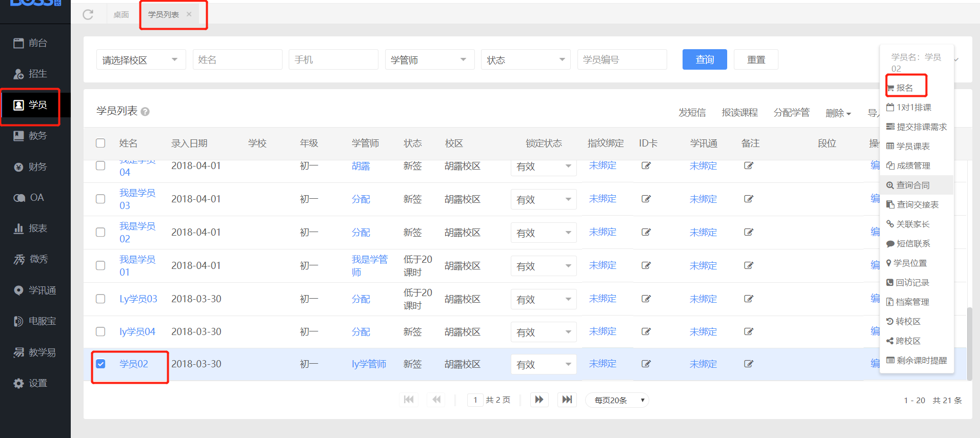
Task: Open the 请选择校区 dropdown
Action: pos(141,59)
